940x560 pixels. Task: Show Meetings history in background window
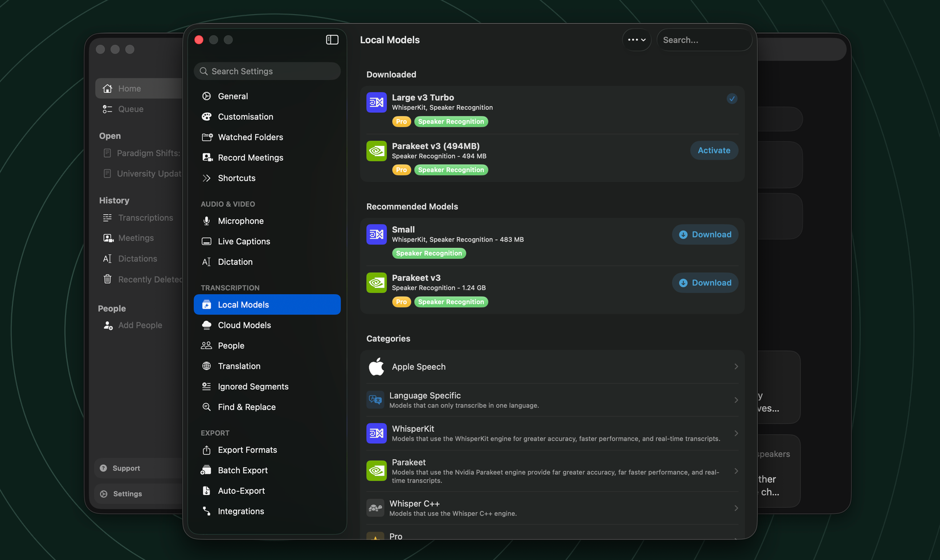128,238
